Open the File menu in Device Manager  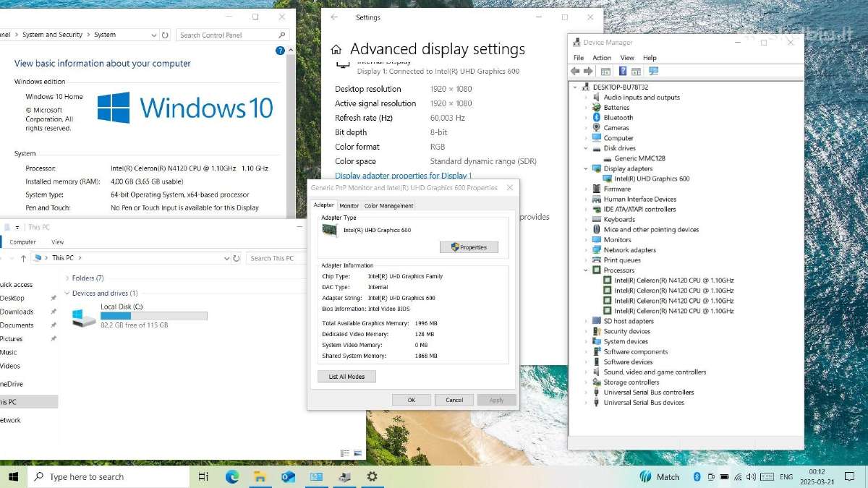click(x=579, y=58)
